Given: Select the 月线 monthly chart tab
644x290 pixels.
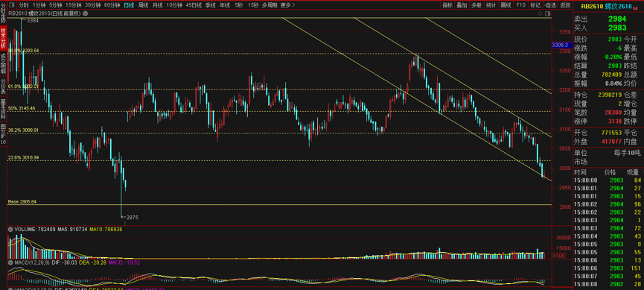Looking at the screenshot, I should (x=157, y=5).
